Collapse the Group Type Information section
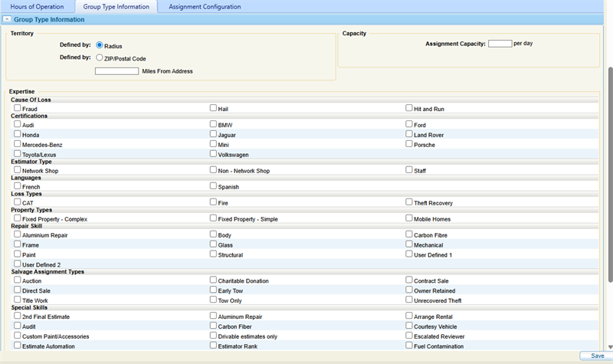The width and height of the screenshot is (613, 364). (8, 19)
